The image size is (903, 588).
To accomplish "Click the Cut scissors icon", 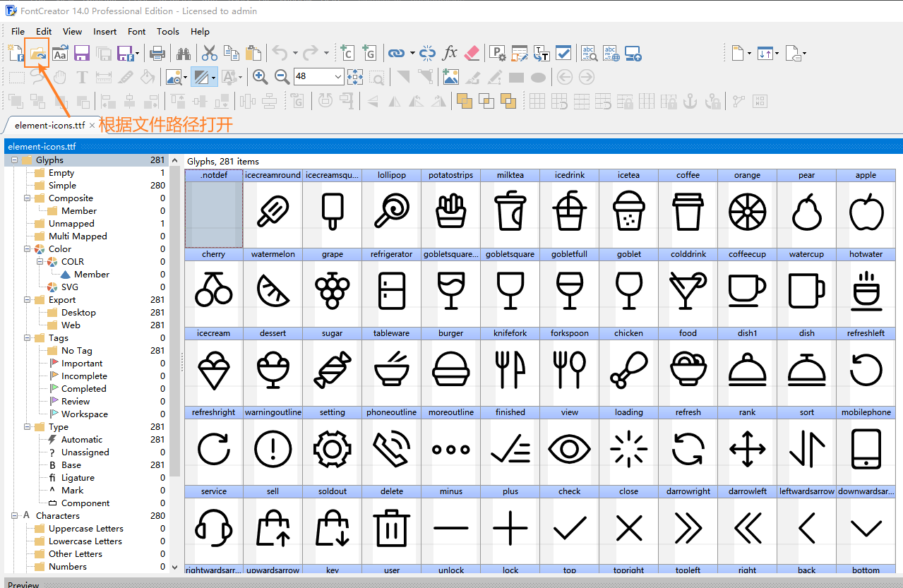I will pyautogui.click(x=210, y=53).
